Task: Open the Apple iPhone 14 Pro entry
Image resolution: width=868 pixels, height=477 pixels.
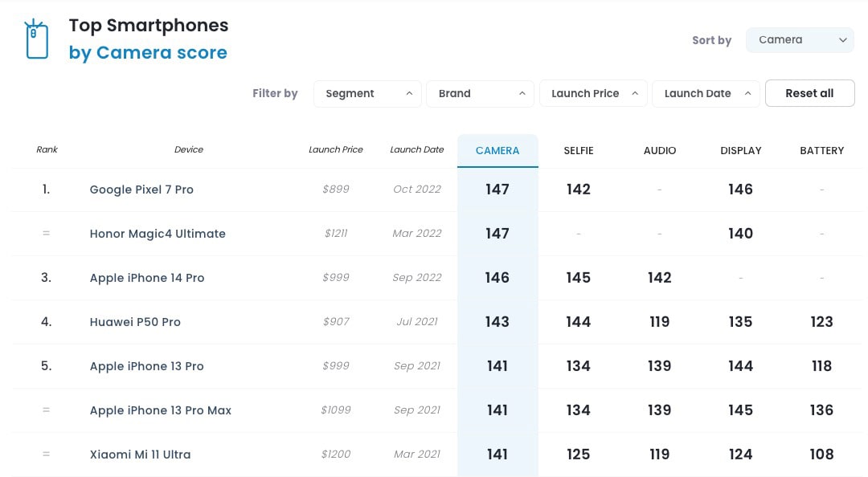Action: pyautogui.click(x=147, y=278)
